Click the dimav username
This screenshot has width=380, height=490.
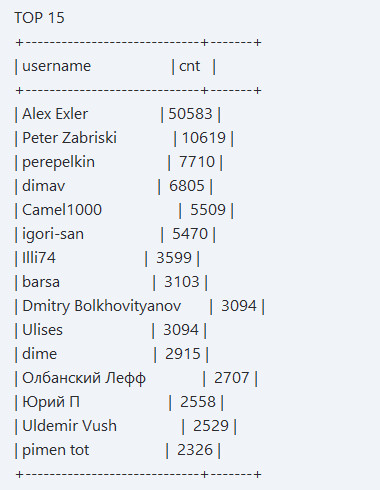pyautogui.click(x=44, y=186)
